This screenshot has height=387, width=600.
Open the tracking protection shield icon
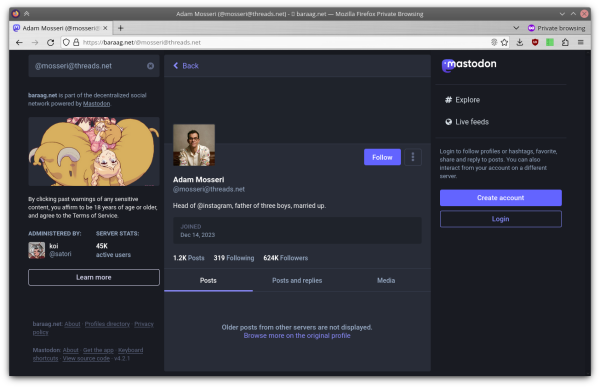(x=66, y=42)
